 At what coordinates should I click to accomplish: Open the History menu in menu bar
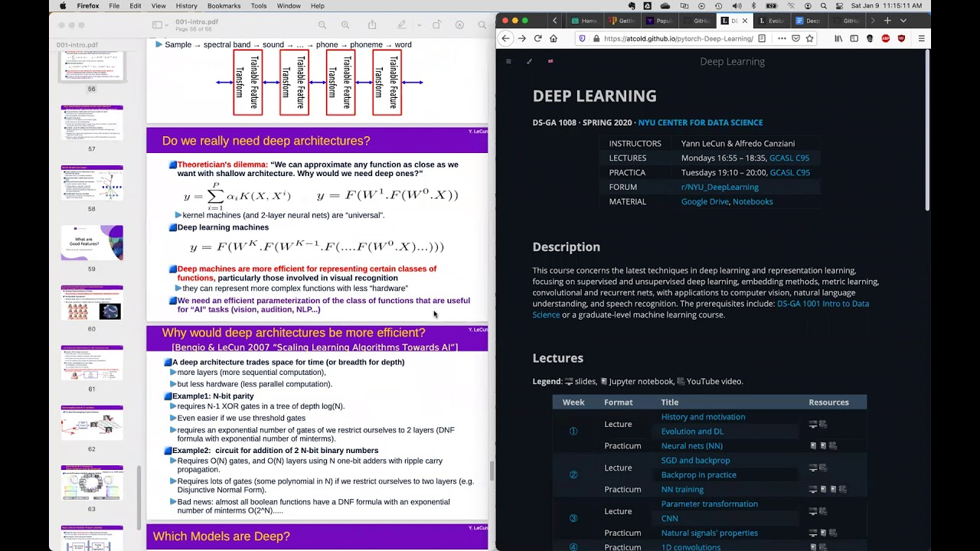tap(186, 5)
